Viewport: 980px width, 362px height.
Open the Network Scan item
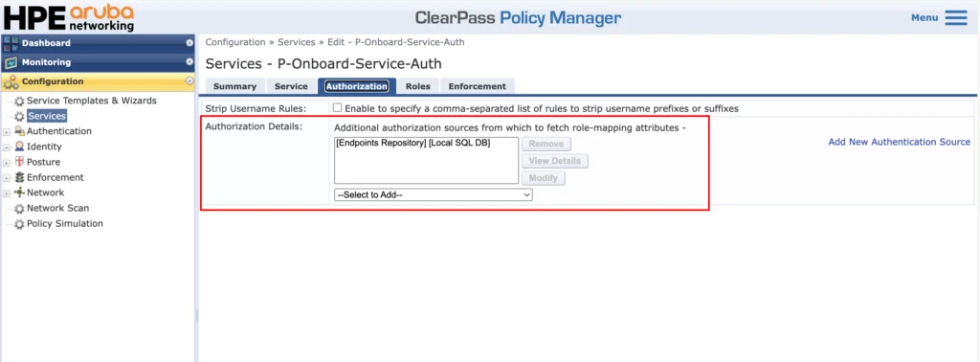pos(57,208)
